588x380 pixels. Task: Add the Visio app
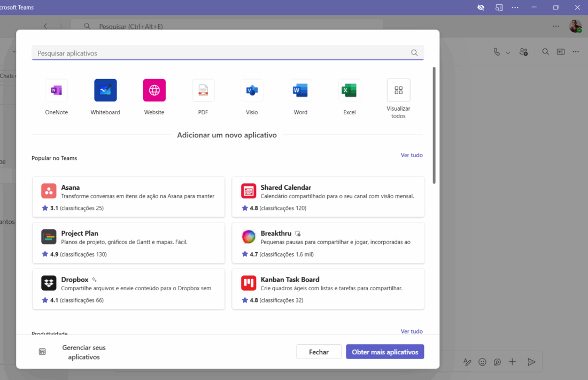click(252, 90)
